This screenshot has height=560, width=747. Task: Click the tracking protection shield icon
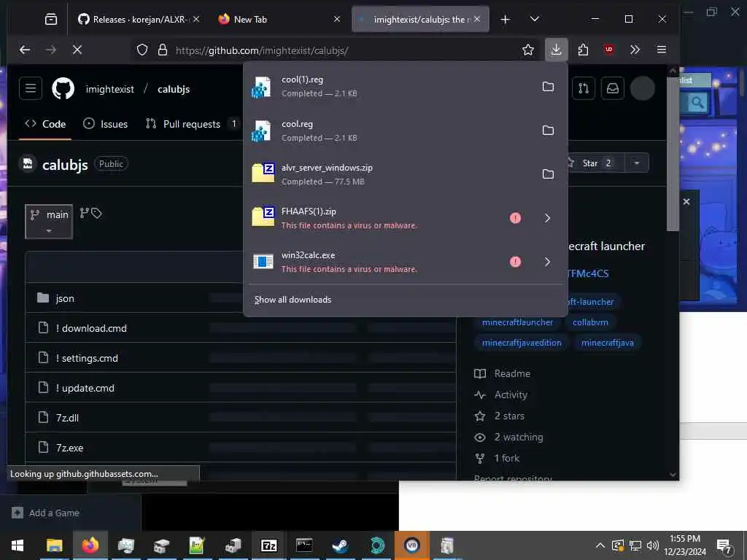[142, 50]
